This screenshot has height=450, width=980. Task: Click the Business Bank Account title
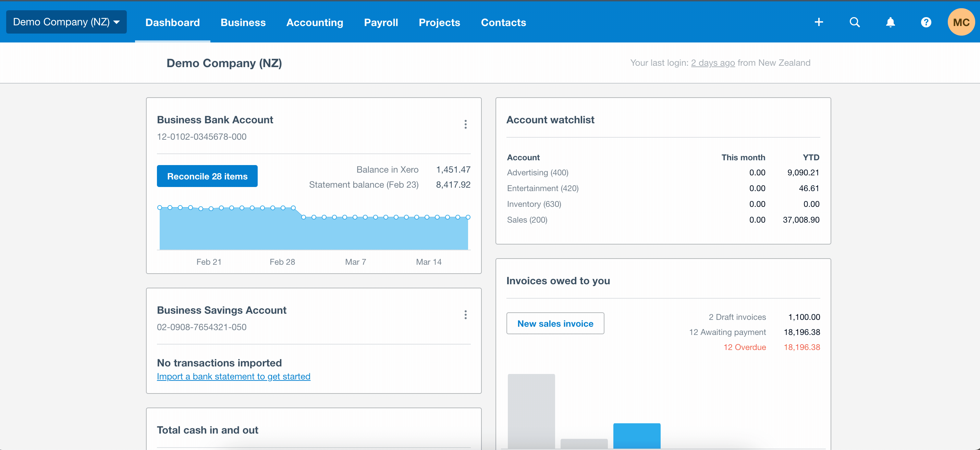[215, 120]
